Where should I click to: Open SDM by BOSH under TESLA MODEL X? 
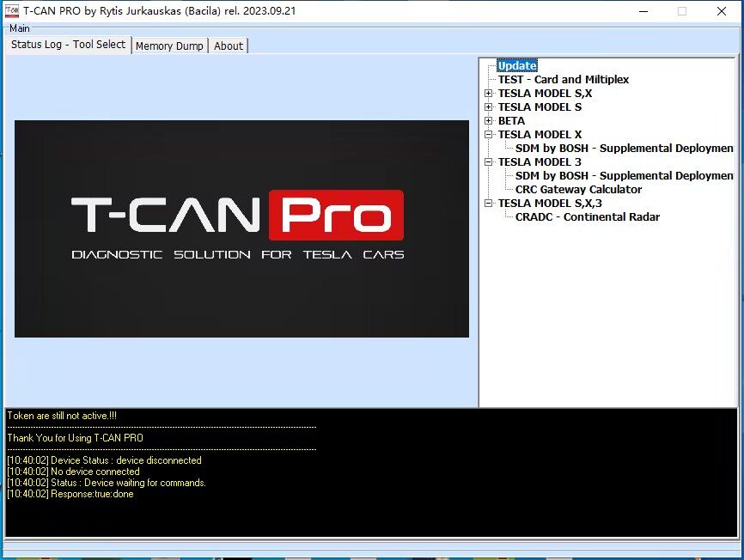point(624,149)
